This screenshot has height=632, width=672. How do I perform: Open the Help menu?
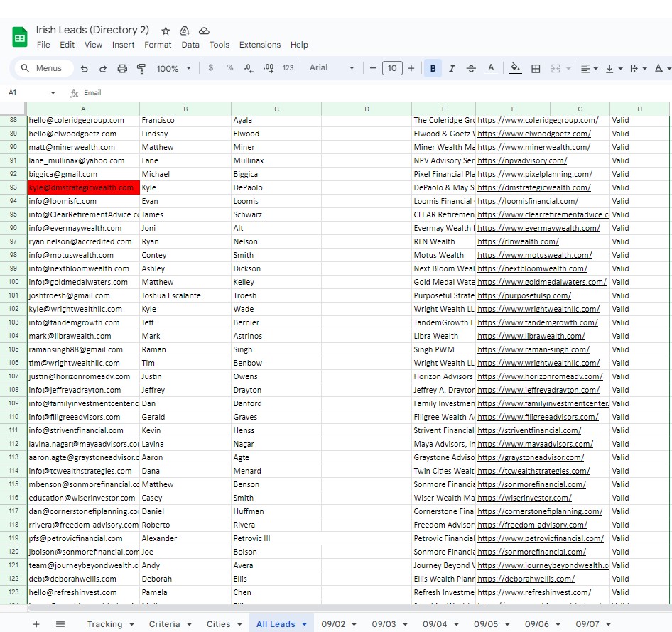click(299, 45)
